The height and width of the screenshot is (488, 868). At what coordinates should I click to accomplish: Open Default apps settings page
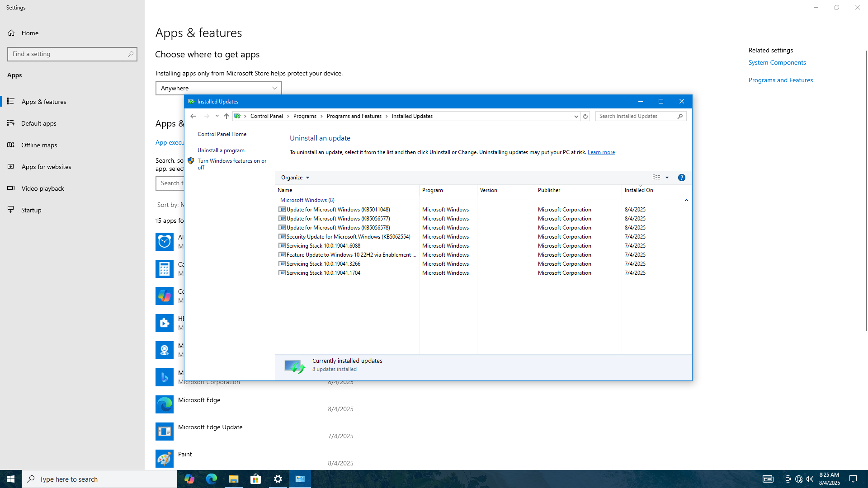[x=72, y=123]
